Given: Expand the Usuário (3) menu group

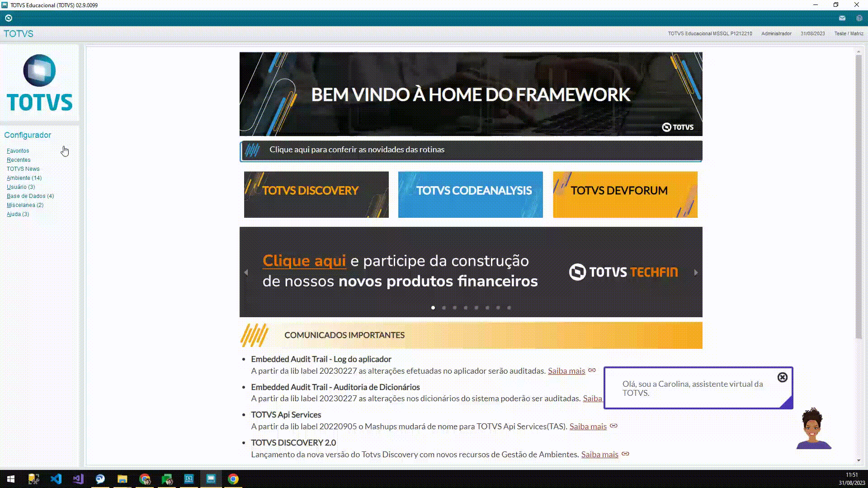Looking at the screenshot, I should [x=21, y=187].
